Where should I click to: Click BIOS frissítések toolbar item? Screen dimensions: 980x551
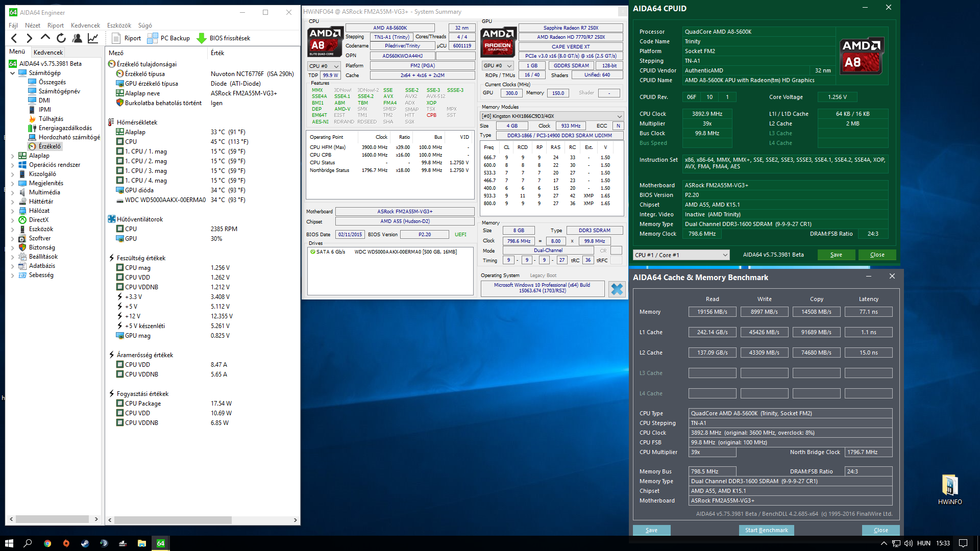[224, 38]
